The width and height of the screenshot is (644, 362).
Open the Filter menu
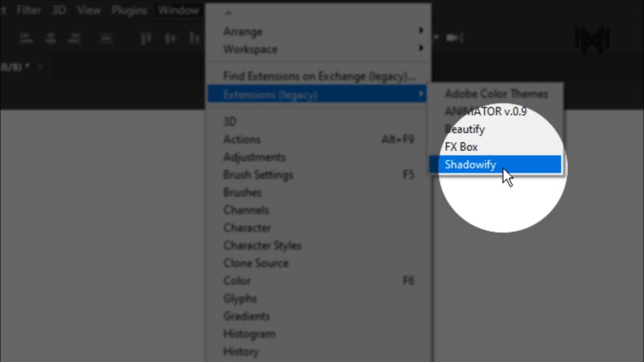(29, 10)
